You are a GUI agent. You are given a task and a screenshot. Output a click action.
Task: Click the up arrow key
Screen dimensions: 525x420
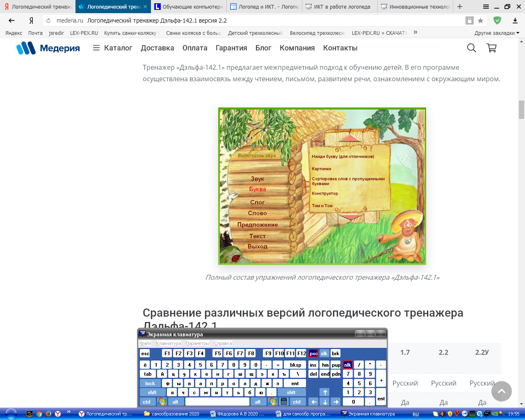(x=325, y=393)
